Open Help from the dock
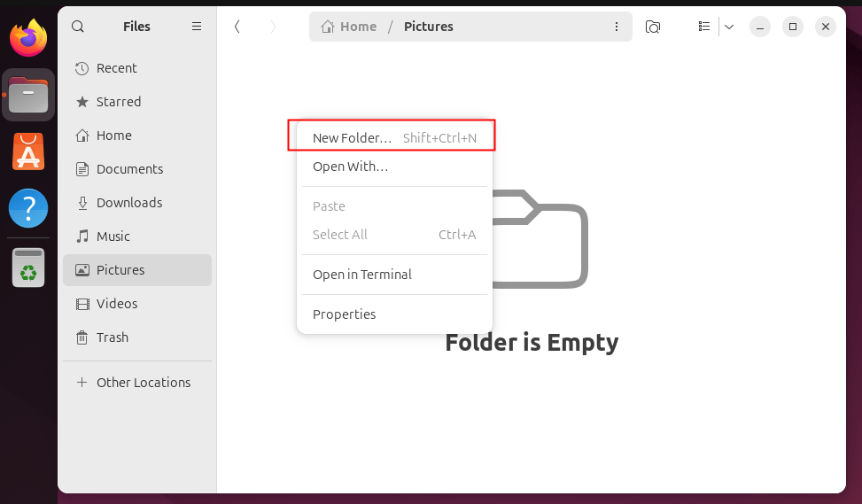The width and height of the screenshot is (862, 504). pyautogui.click(x=28, y=208)
